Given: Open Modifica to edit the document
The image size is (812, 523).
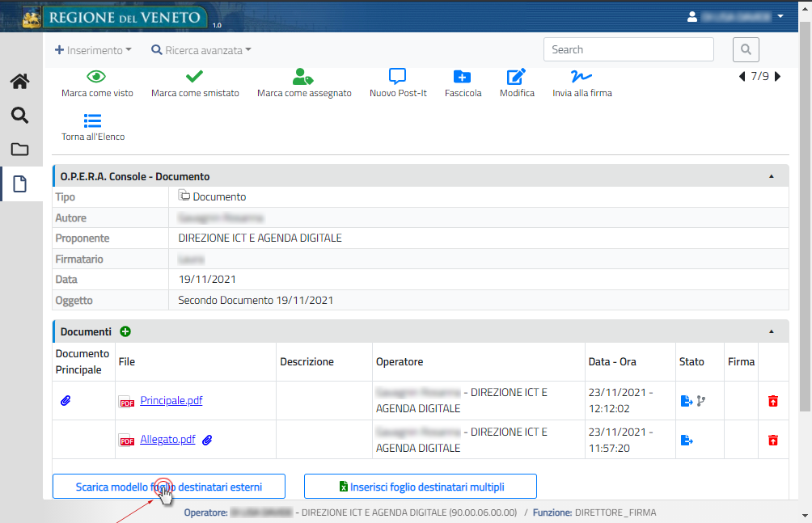Looking at the screenshot, I should pos(516,77).
